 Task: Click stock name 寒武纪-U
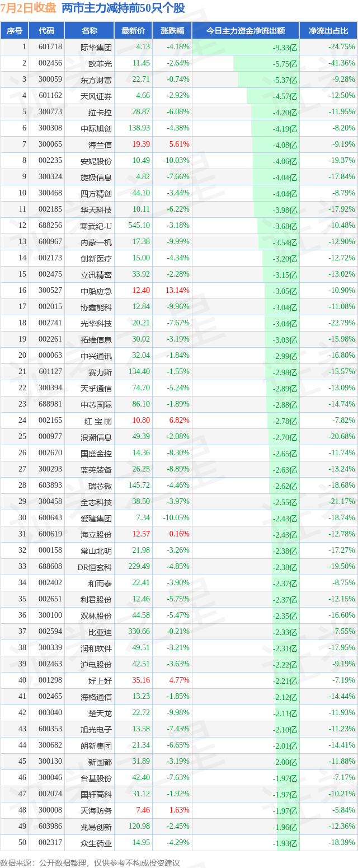(96, 226)
